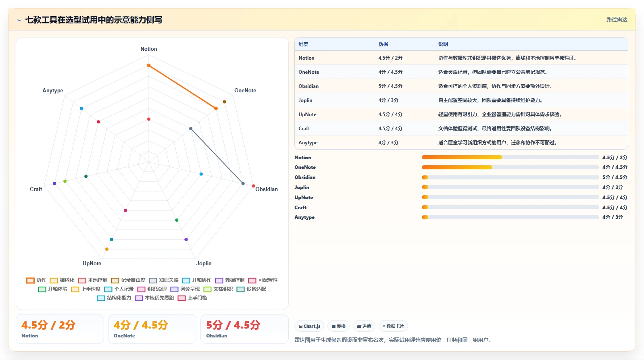644x360 pixels.
Task: Click the 上手门槛 legend entry
Action: (x=192, y=298)
